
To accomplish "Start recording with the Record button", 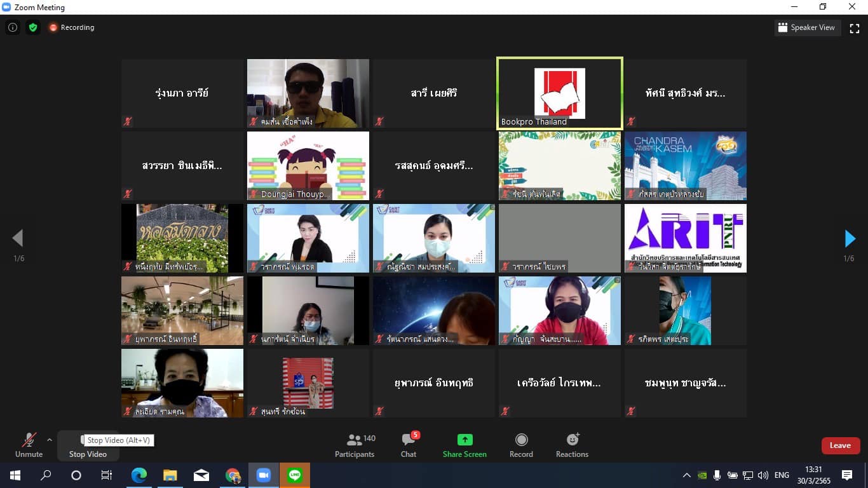I will [x=521, y=445].
